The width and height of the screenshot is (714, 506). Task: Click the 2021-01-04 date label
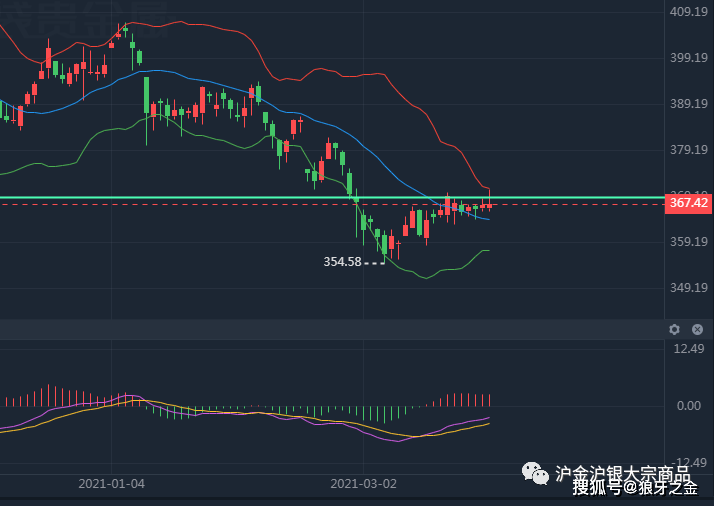pyautogui.click(x=112, y=484)
